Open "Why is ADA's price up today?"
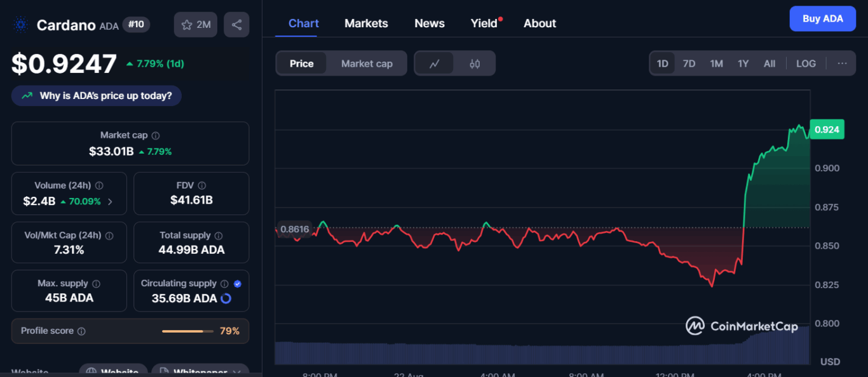 (97, 96)
